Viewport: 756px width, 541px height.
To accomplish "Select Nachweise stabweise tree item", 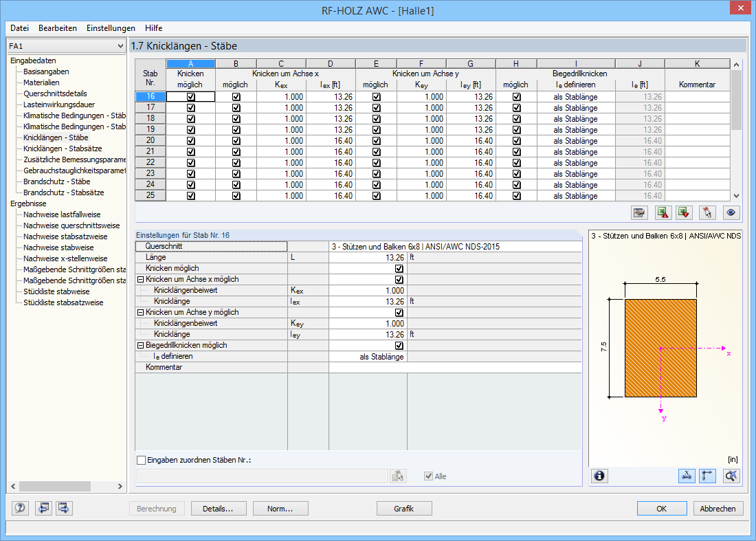I will click(59, 247).
